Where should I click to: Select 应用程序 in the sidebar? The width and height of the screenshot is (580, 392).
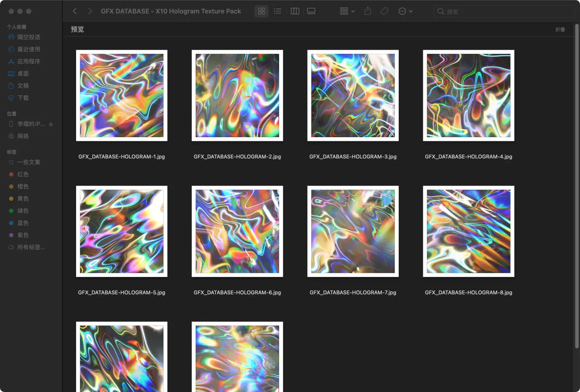[29, 61]
